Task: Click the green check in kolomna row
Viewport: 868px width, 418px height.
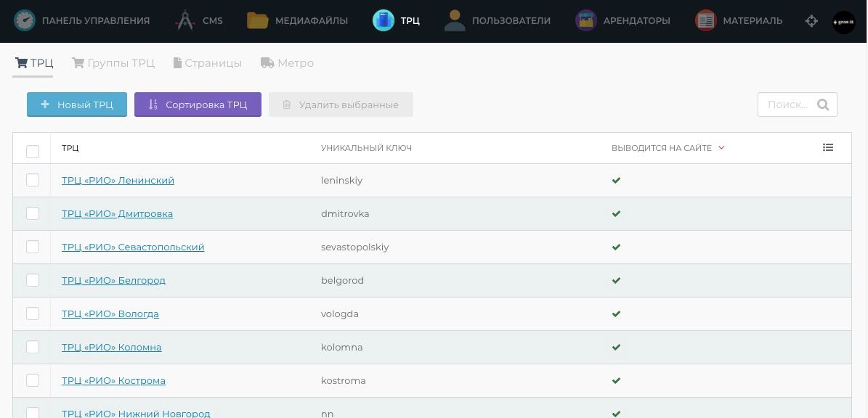Action: tap(616, 347)
